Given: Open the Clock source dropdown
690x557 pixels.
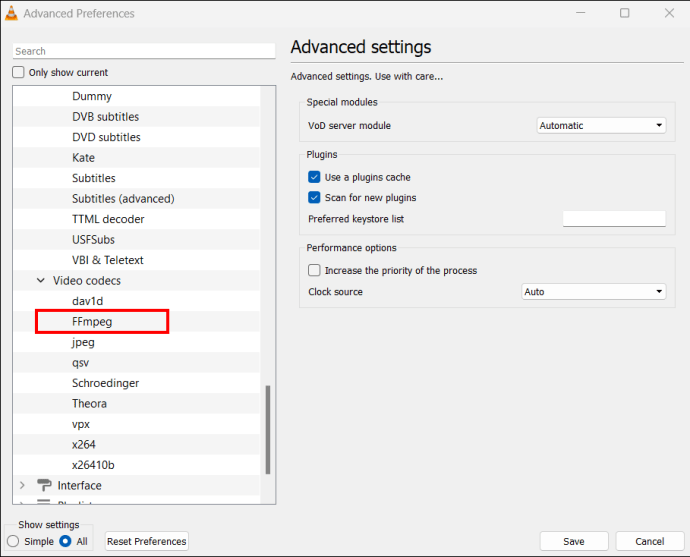Looking at the screenshot, I should point(594,292).
